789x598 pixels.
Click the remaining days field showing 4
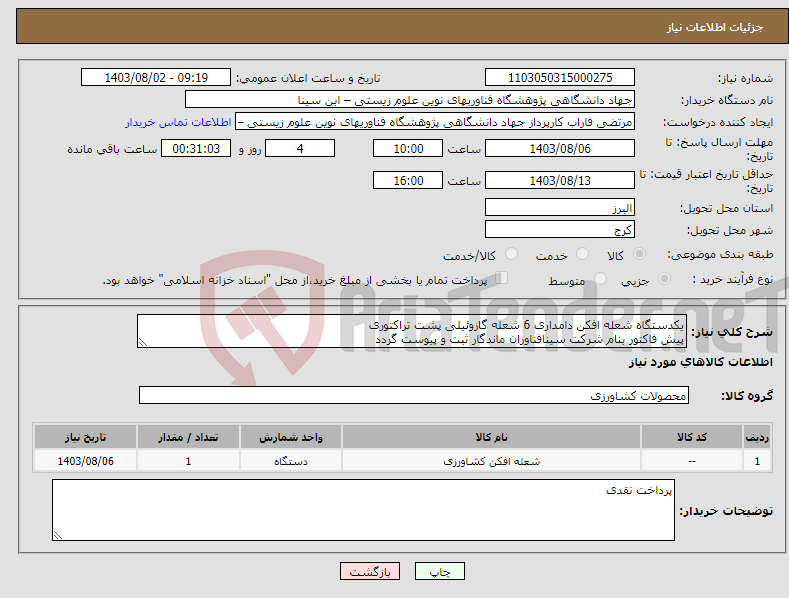click(x=300, y=148)
